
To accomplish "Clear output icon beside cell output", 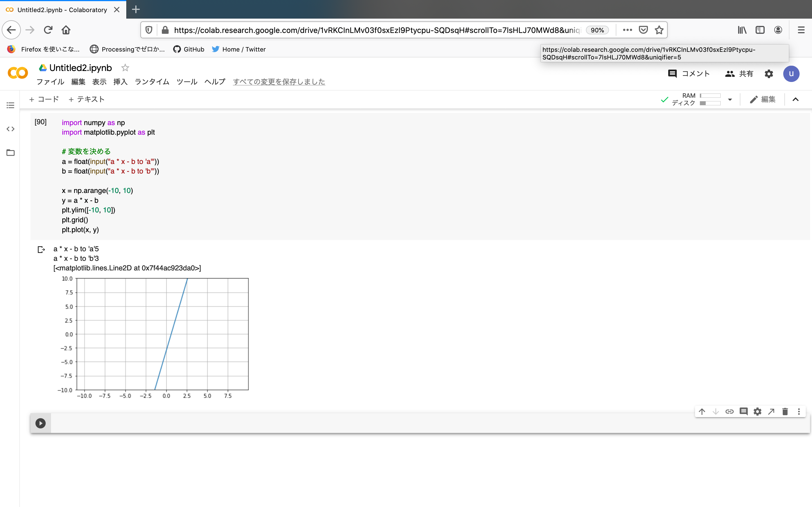I will point(41,250).
